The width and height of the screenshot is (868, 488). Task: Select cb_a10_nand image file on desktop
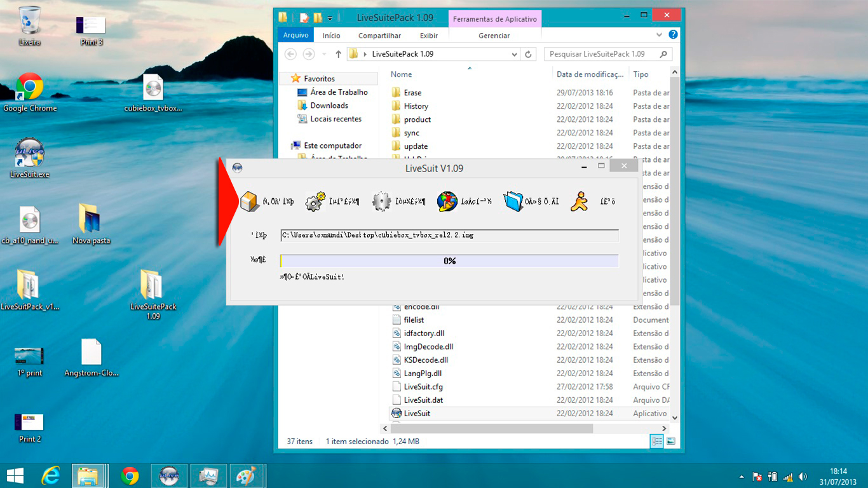(x=30, y=225)
